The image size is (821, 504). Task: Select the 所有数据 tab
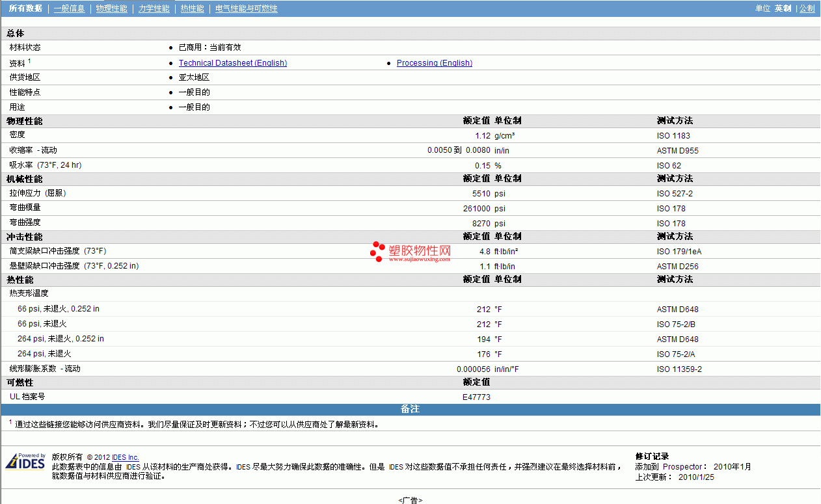pyautogui.click(x=25, y=8)
